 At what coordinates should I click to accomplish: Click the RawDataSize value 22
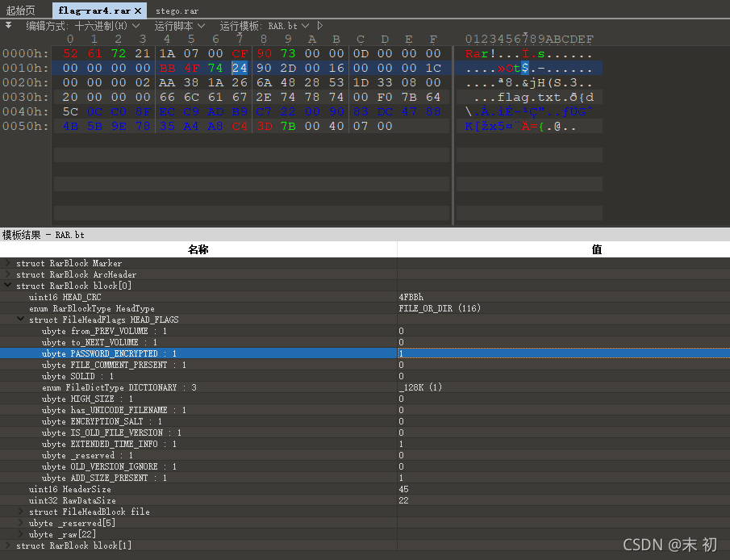(x=403, y=500)
